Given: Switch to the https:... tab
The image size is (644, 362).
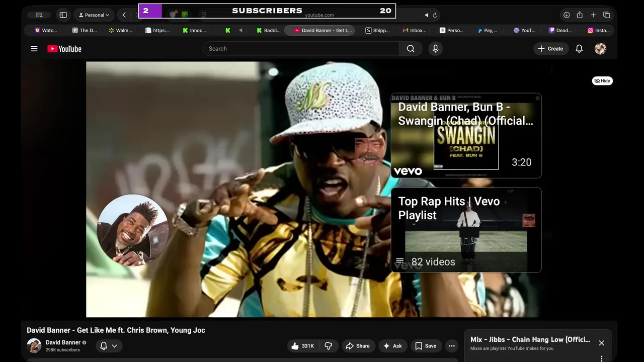Looking at the screenshot, I should pos(157,30).
